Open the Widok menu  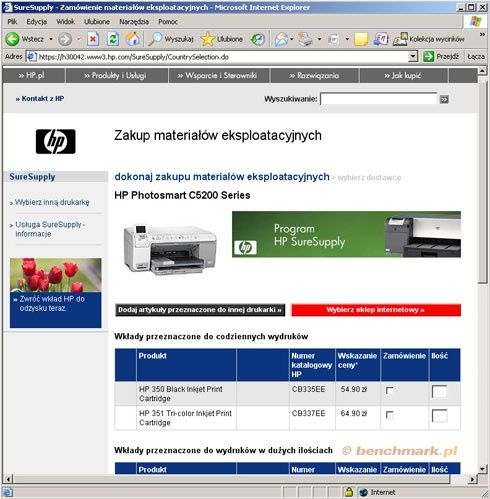pyautogui.click(x=66, y=22)
